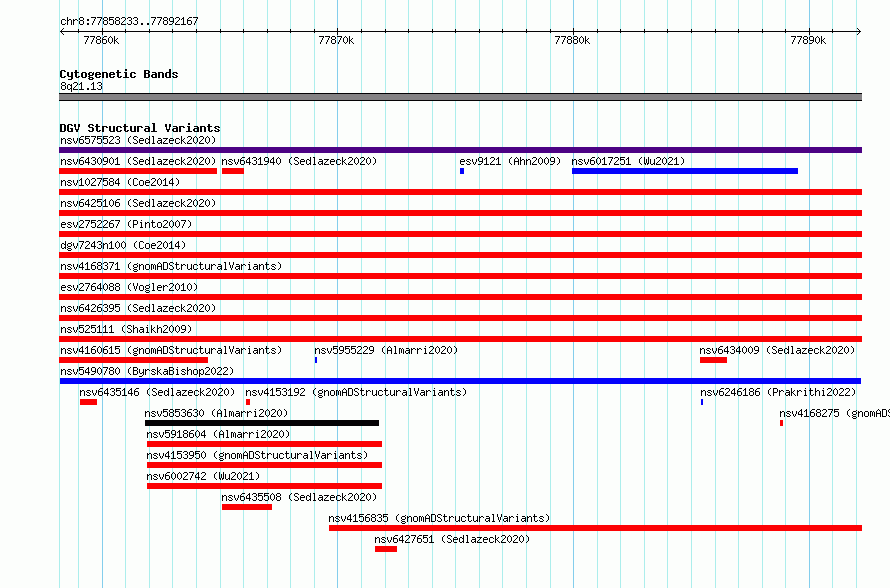Image resolution: width=890 pixels, height=588 pixels.
Task: Click the Cytogenetic Bands track title
Action: tap(119, 74)
